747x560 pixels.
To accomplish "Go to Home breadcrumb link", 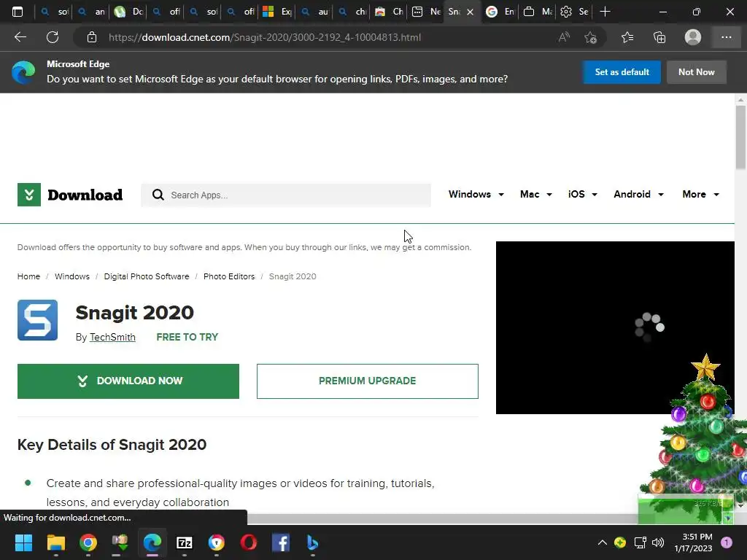I will [28, 276].
